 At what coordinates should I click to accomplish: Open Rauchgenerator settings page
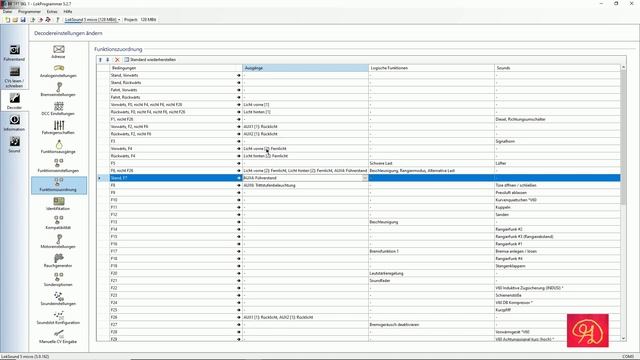[59, 261]
